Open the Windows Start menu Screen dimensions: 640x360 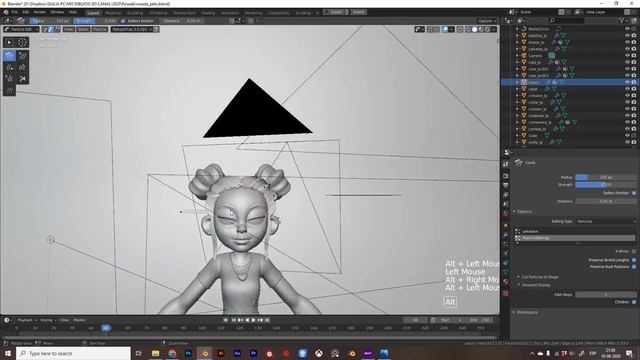8,353
